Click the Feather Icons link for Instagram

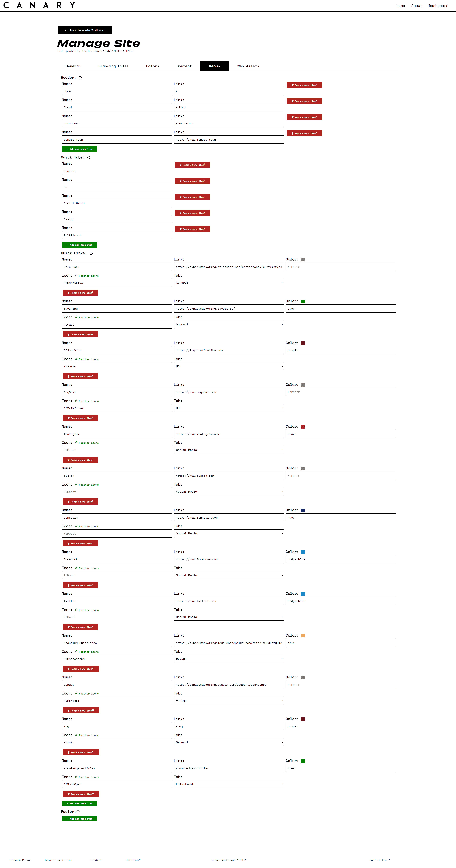89,443
